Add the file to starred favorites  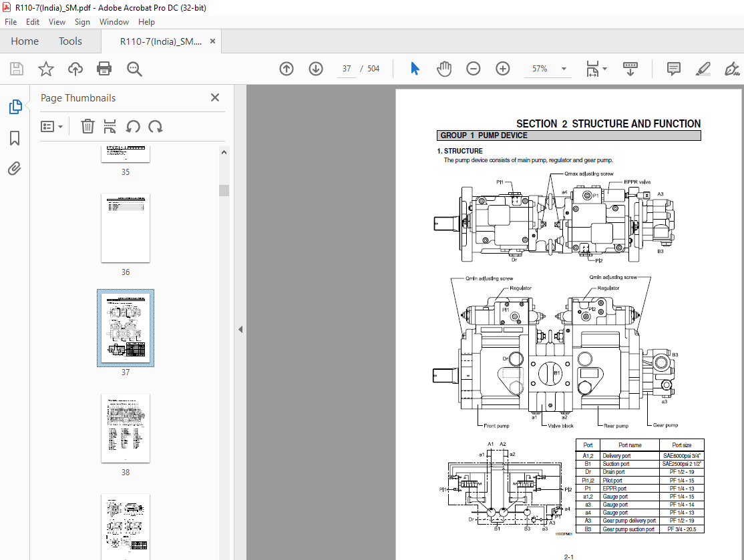click(46, 69)
